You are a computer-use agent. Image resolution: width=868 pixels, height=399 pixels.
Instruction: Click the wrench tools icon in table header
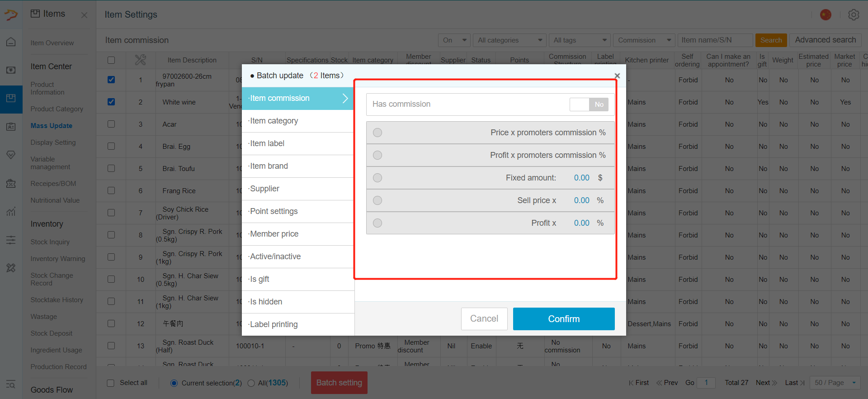point(140,60)
